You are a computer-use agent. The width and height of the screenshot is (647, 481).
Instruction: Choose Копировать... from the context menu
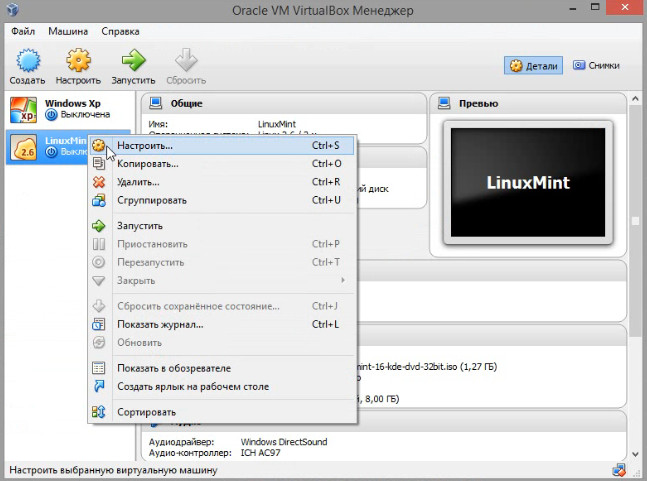point(148,164)
